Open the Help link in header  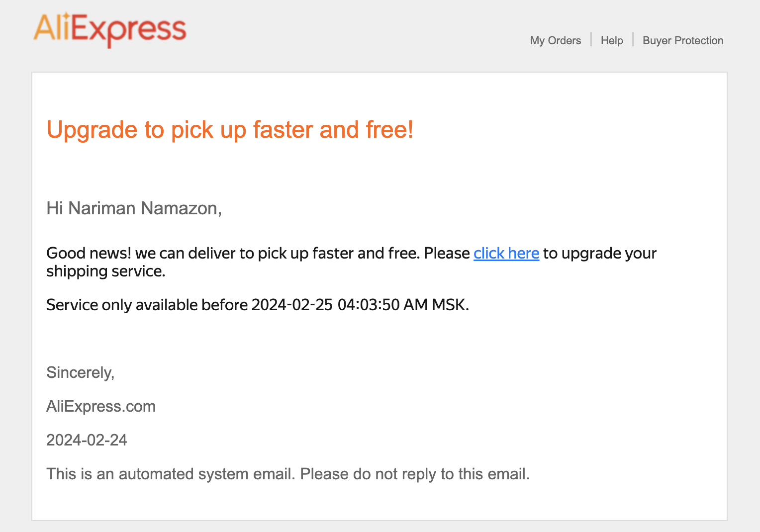pyautogui.click(x=612, y=41)
